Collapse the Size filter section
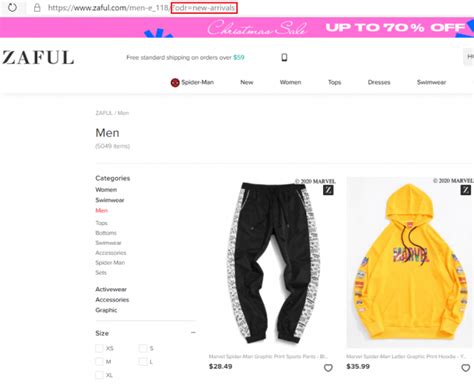Image resolution: width=474 pixels, height=386 pixels. (193, 333)
